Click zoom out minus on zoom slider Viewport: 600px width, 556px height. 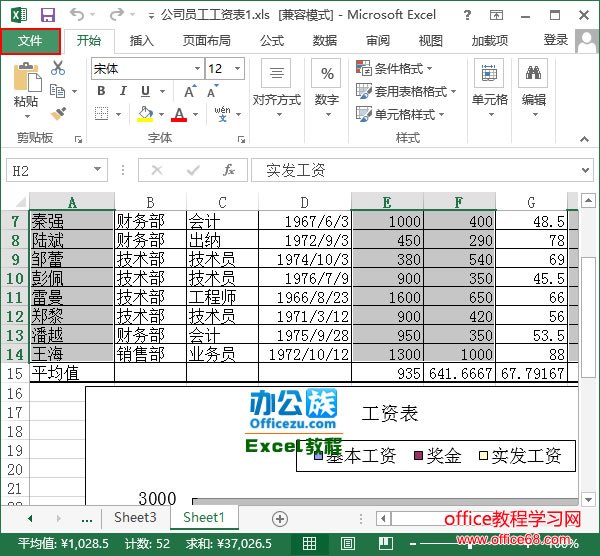413,544
